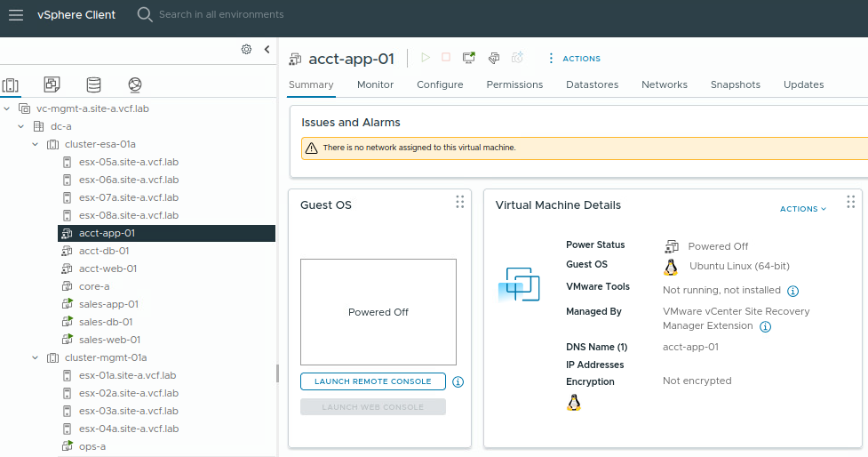
Task: Click Launch Remote Console button
Action: pyautogui.click(x=372, y=381)
